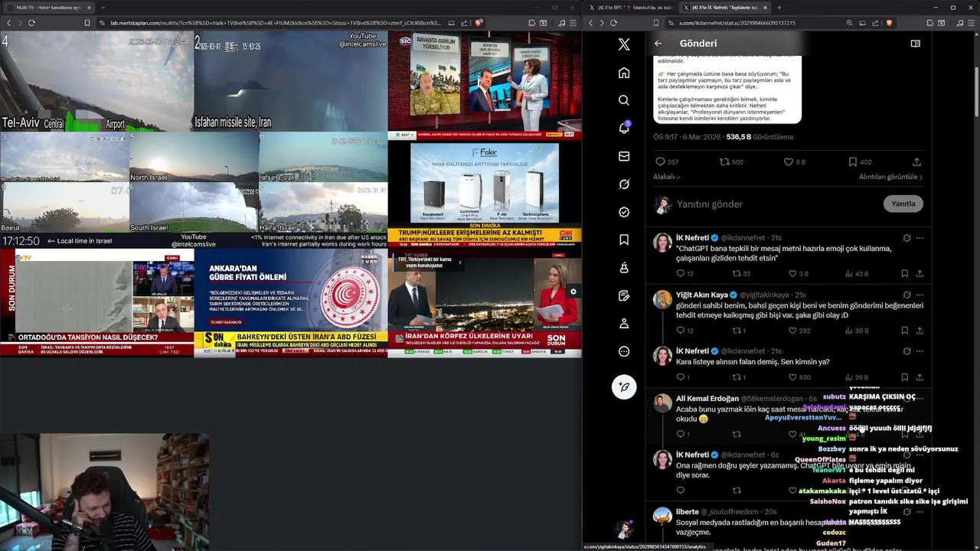The height and width of the screenshot is (551, 980).
Task: Focus the X window address bar URL
Action: coord(739,23)
